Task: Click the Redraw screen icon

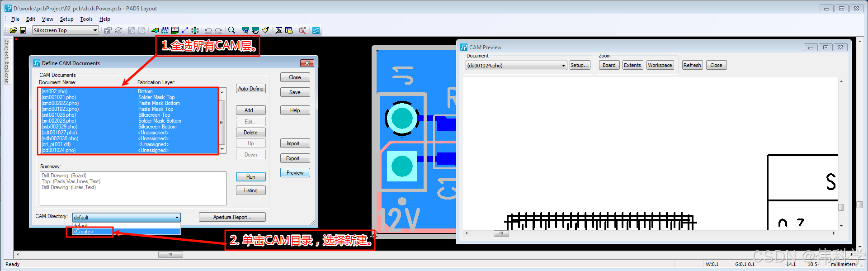Action: tap(255, 30)
